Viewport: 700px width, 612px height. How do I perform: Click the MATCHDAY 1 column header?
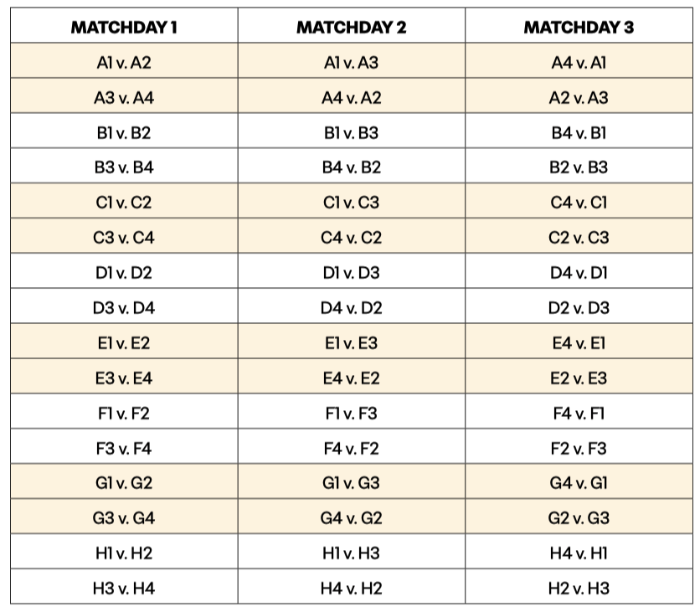124,27
